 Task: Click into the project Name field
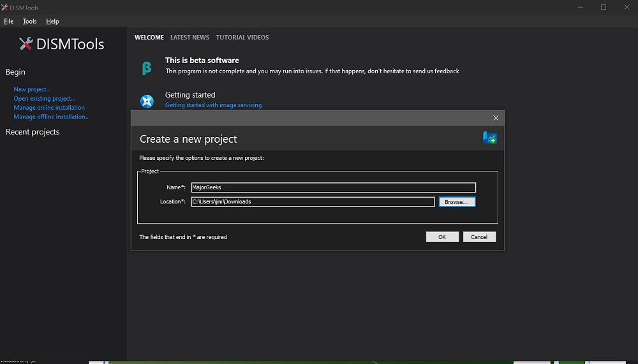333,187
